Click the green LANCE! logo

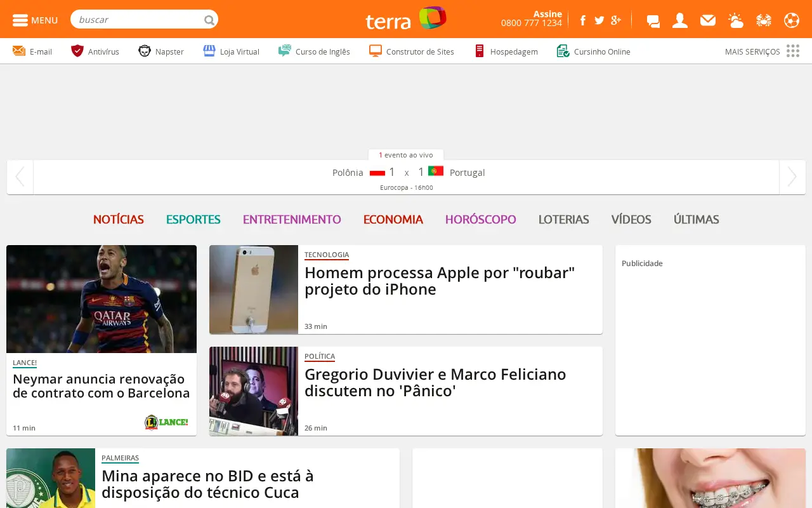click(x=166, y=422)
